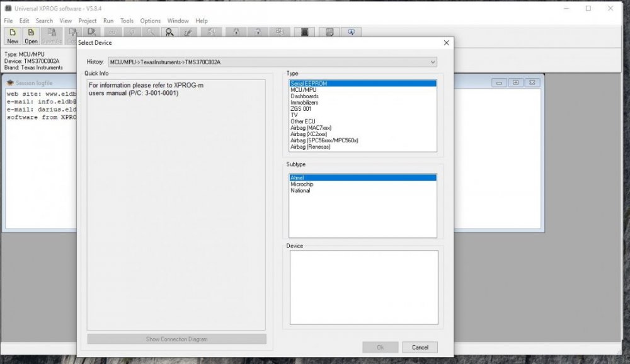Image resolution: width=630 pixels, height=364 pixels.
Task: Click the blue speech-bubble icon in toolbar
Action: (352, 32)
